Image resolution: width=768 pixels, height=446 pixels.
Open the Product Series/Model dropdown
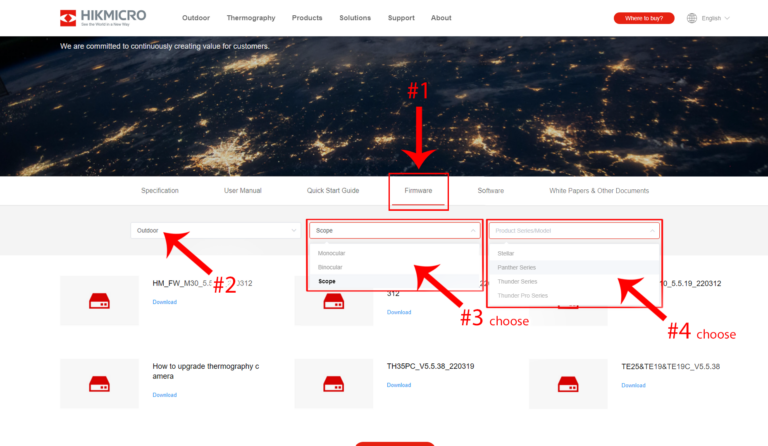point(574,231)
